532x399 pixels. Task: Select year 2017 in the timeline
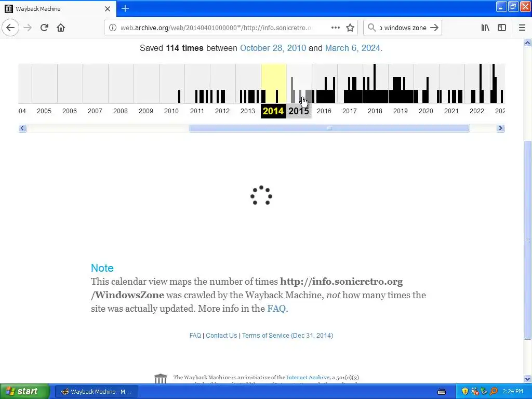coord(350,111)
